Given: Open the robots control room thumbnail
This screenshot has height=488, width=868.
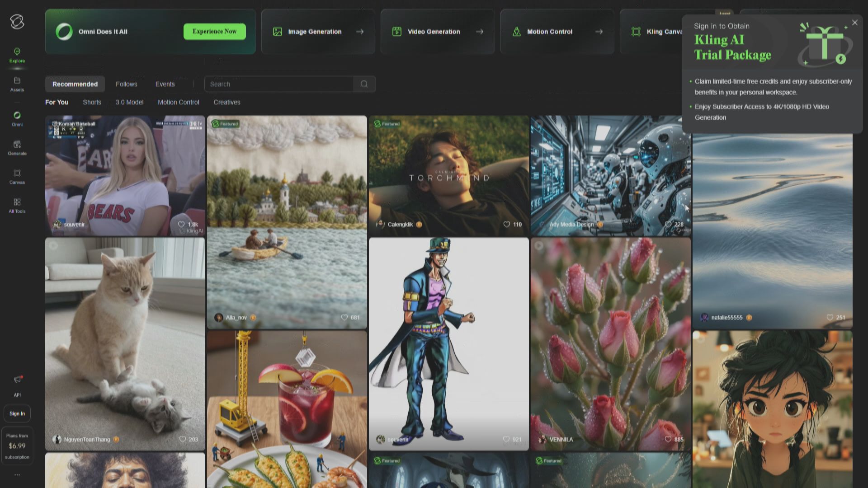Looking at the screenshot, I should pyautogui.click(x=611, y=176).
